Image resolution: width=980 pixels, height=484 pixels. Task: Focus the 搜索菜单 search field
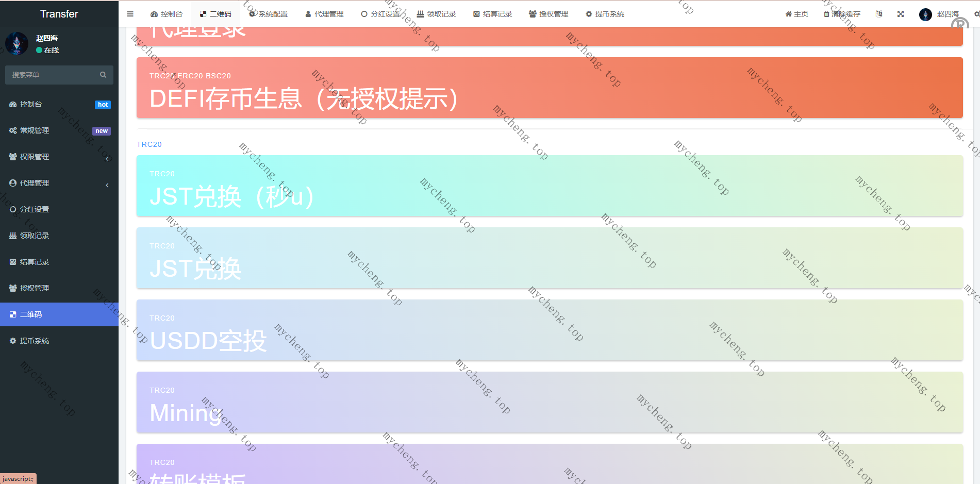click(x=52, y=75)
